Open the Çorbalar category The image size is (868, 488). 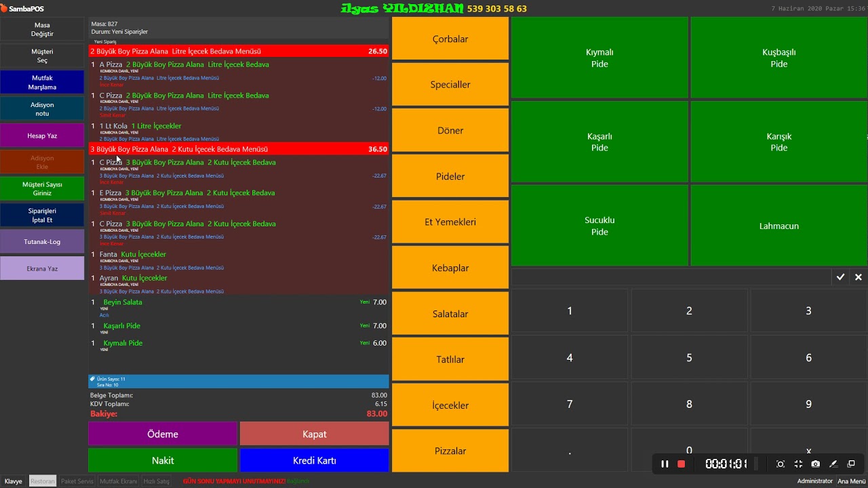450,39
